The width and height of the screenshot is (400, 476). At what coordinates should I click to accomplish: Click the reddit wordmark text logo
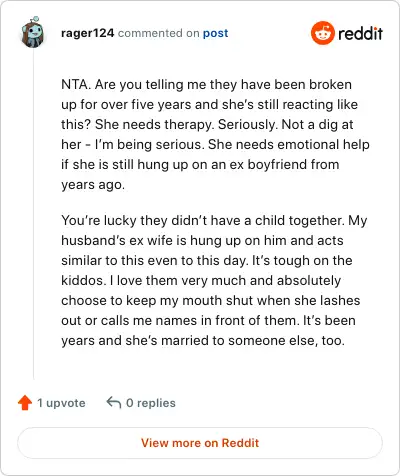[x=360, y=33]
